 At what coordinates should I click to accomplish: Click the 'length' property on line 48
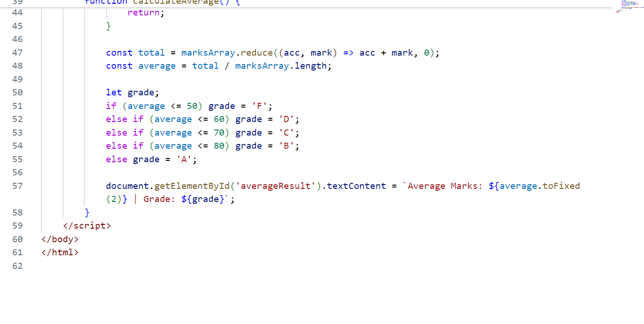(311, 66)
